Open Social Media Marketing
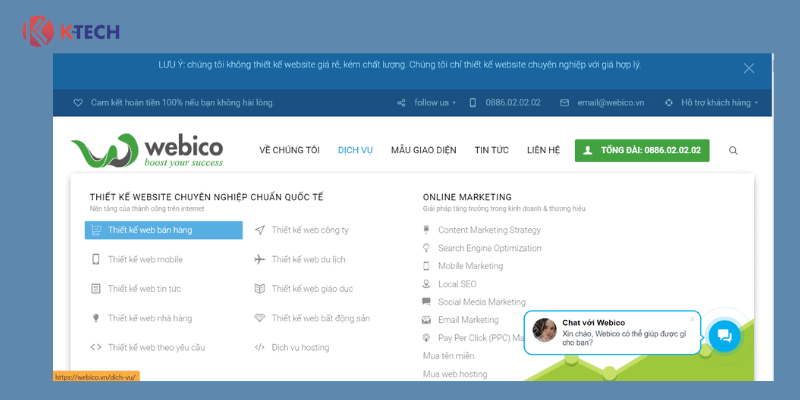Viewport: 800px width, 400px height. click(482, 302)
